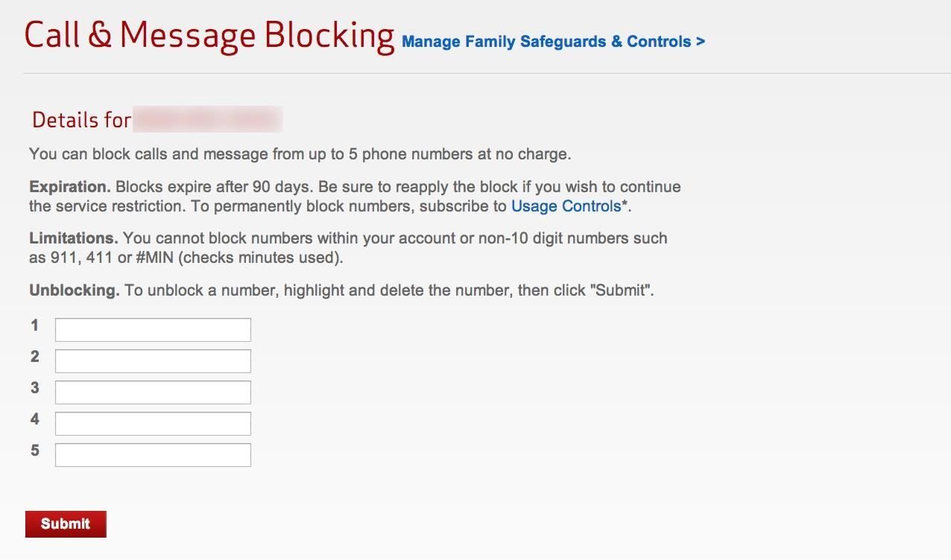Click the row label number 3
Image resolution: width=951 pixels, height=560 pixels.
pos(34,388)
